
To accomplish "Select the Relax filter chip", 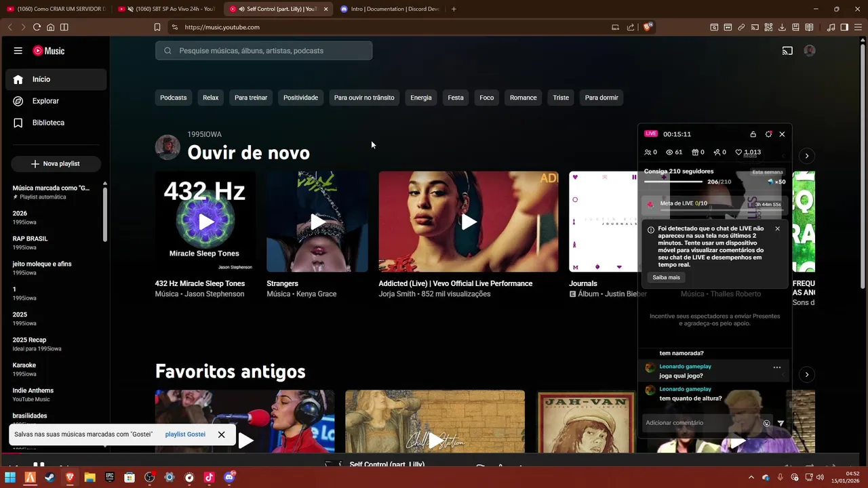I will (x=210, y=98).
